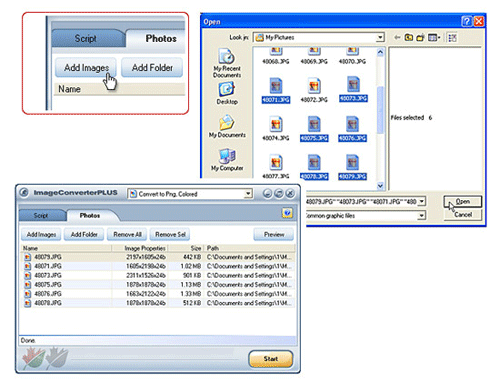The height and width of the screenshot is (384, 500).
Task: Click the Preview button
Action: point(274,234)
